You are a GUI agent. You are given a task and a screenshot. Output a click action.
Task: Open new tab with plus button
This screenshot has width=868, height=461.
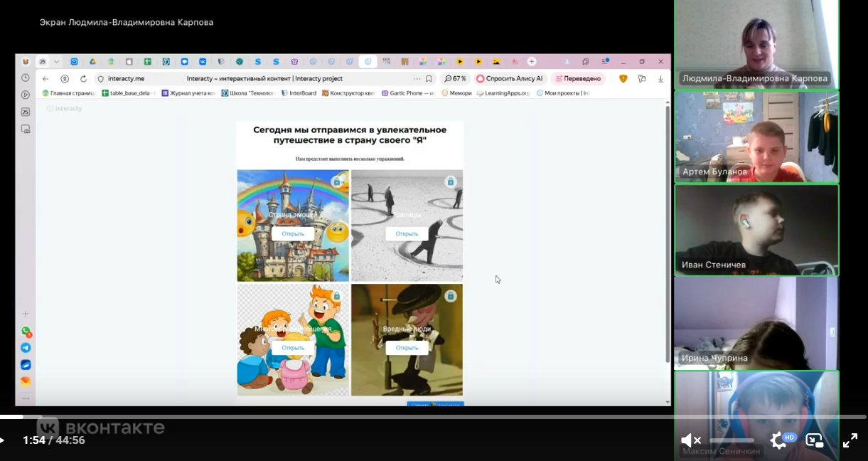tap(531, 62)
